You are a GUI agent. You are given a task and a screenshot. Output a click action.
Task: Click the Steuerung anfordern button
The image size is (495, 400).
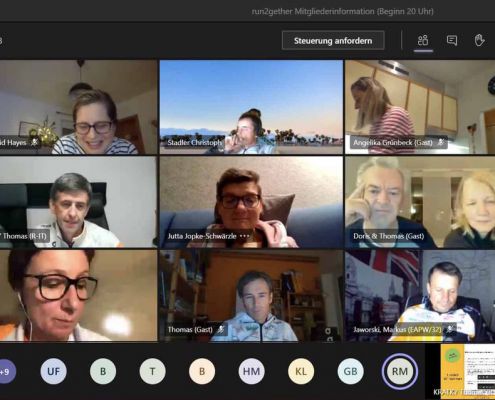click(x=333, y=41)
